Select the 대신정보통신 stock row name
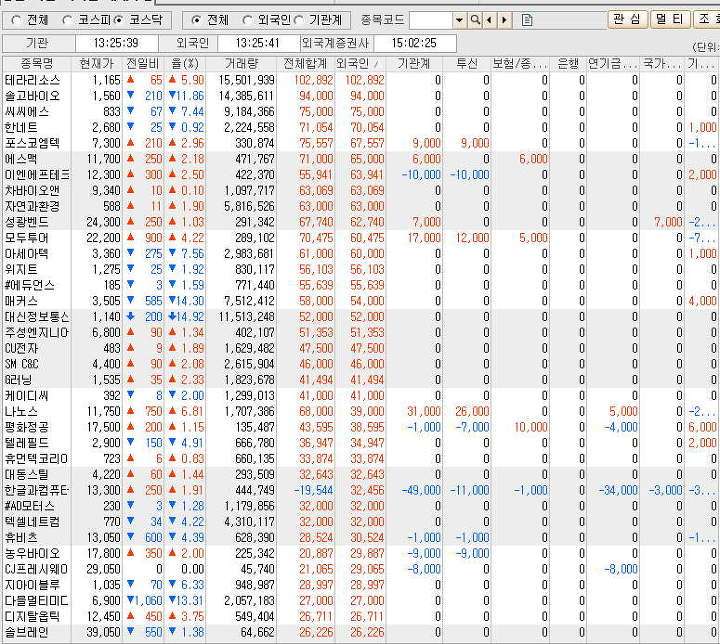Viewport: 720px width, 644px height. coord(37,316)
